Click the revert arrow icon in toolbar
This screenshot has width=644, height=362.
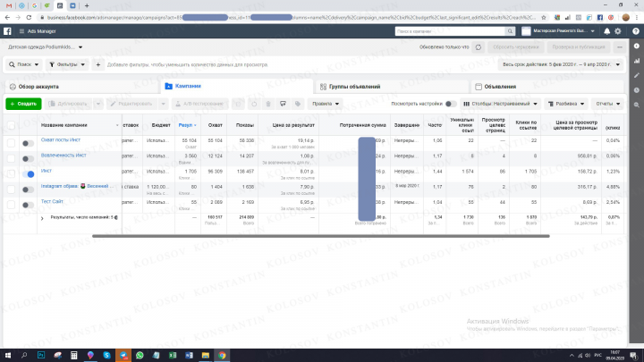pos(254,104)
